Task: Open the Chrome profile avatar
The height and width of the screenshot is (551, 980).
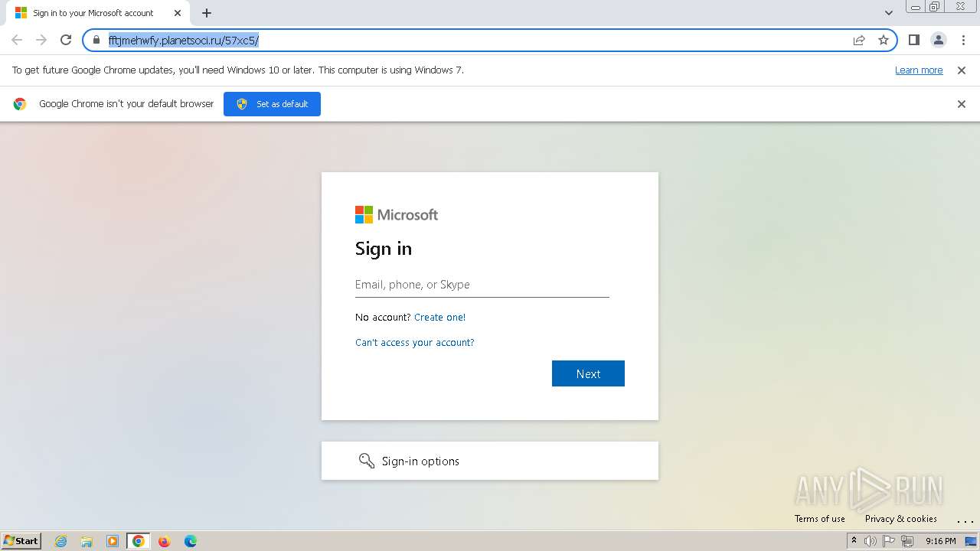Action: [939, 40]
